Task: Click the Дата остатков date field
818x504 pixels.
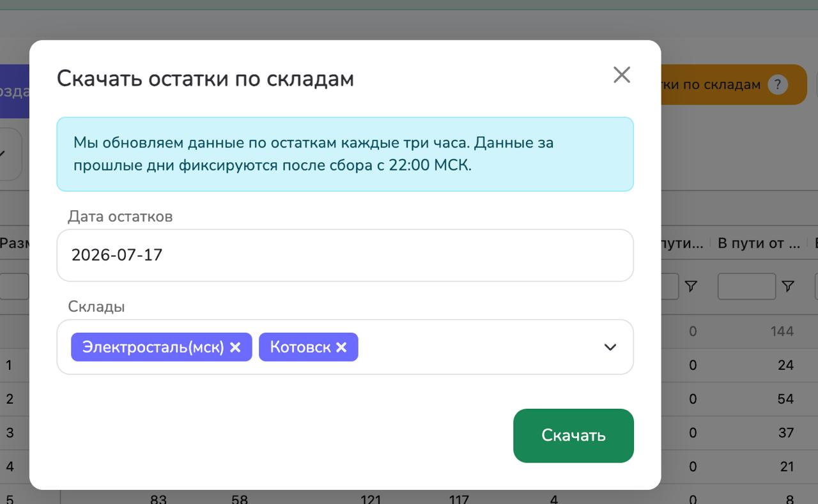Action: pos(345,255)
